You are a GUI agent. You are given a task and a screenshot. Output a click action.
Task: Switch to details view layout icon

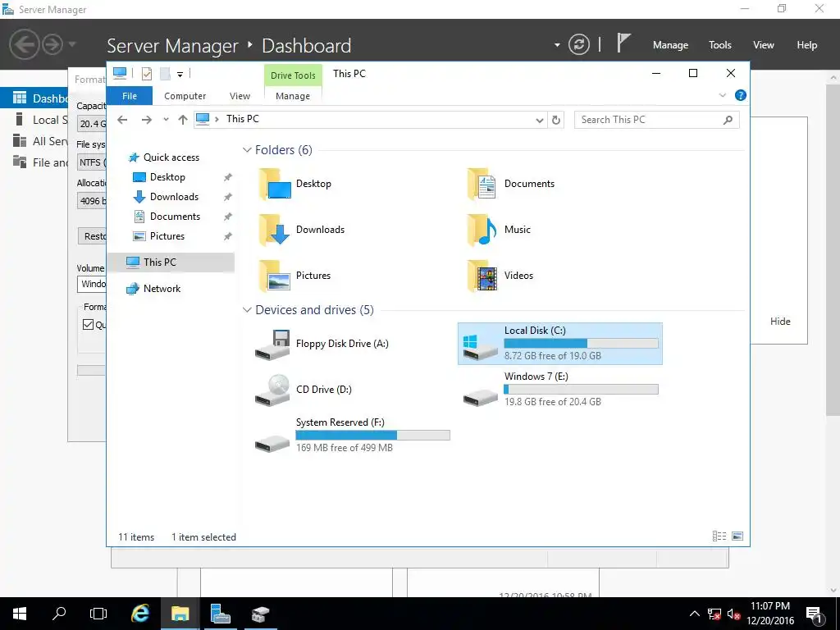[719, 536]
